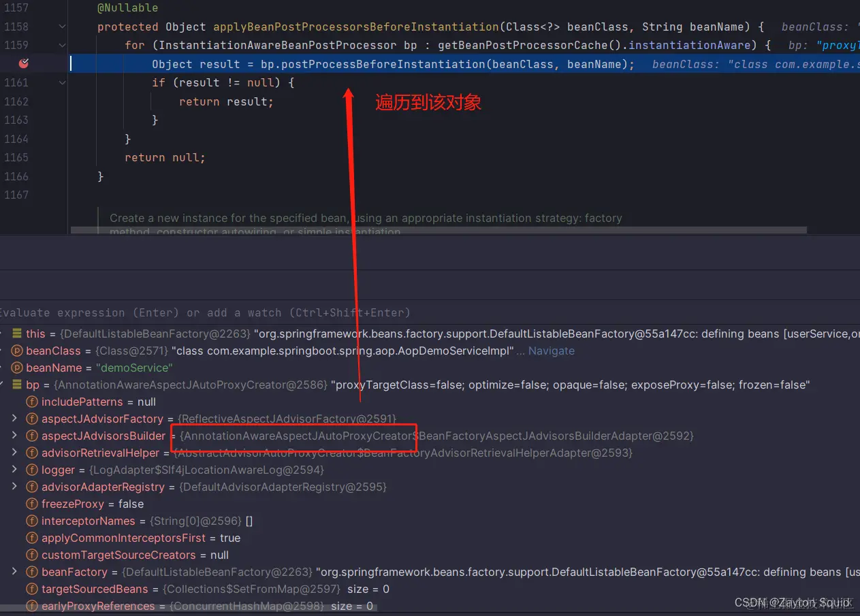Click the 'return null;' statement

coord(165,157)
